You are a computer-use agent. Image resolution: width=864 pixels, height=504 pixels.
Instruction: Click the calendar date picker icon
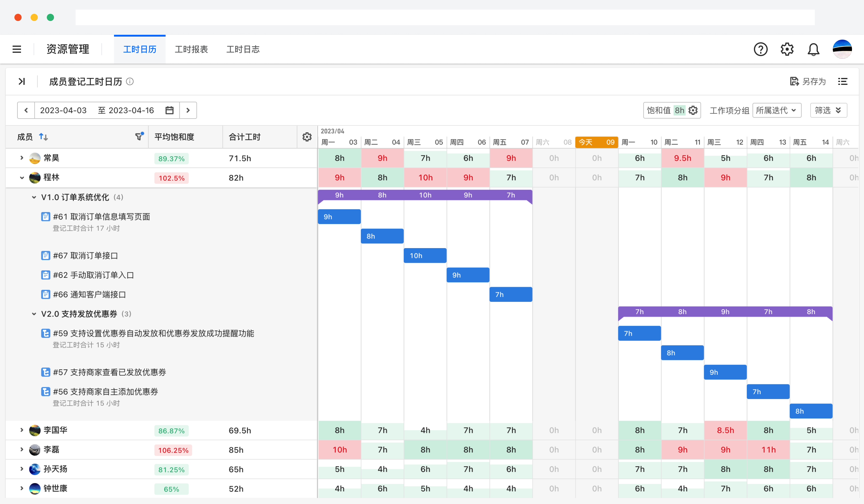(169, 110)
